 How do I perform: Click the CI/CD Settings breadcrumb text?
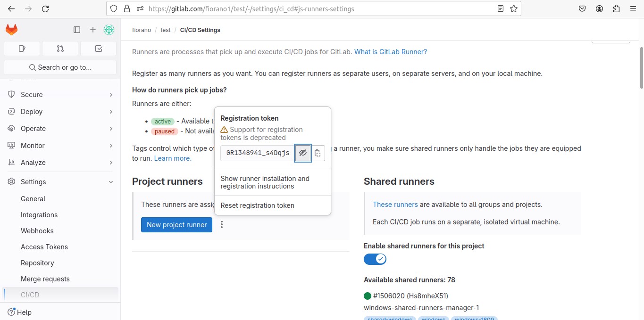(200, 30)
